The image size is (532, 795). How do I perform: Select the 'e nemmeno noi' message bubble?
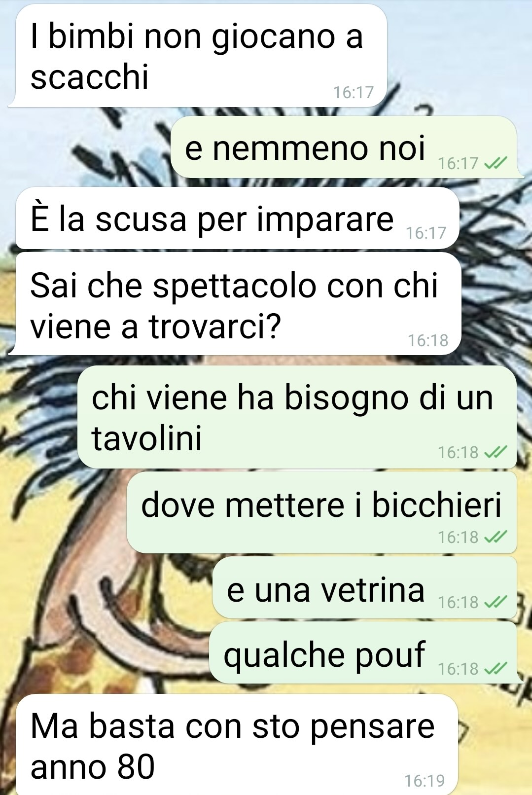tap(347, 147)
